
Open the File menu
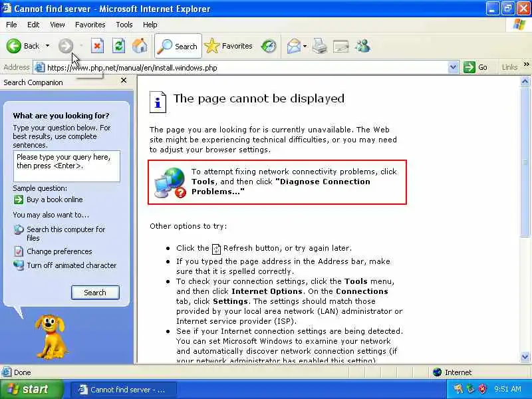click(x=11, y=25)
